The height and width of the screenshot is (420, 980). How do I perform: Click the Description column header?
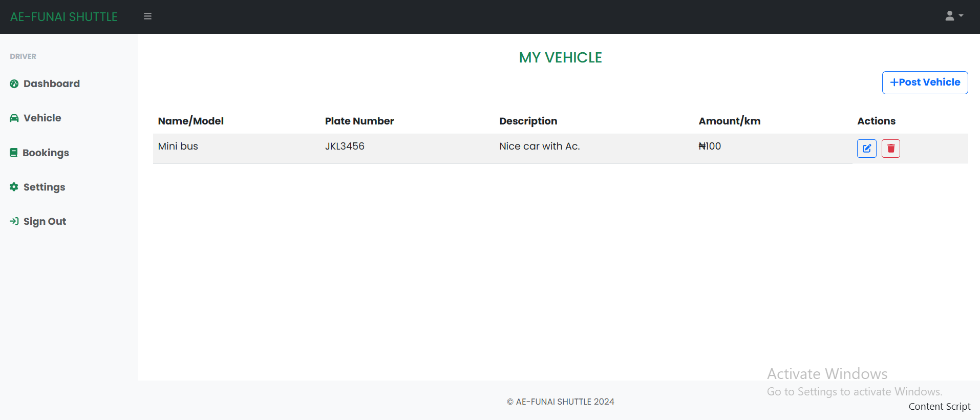[x=528, y=121]
